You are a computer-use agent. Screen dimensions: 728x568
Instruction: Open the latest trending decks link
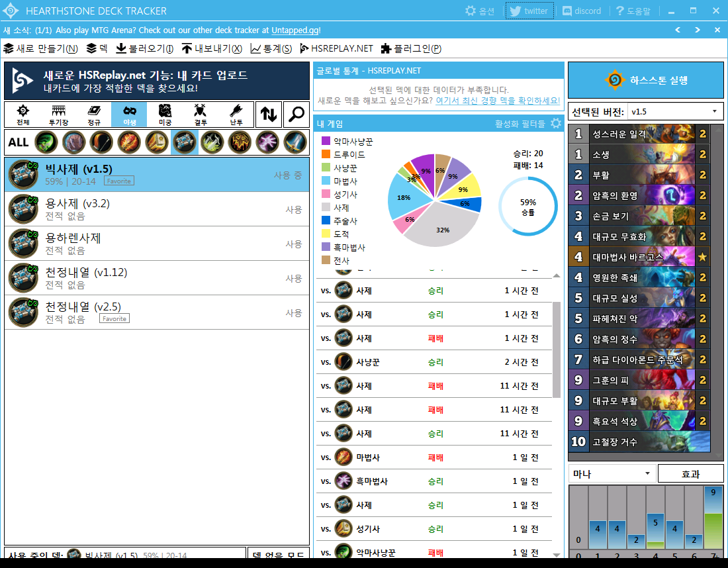pos(498,101)
